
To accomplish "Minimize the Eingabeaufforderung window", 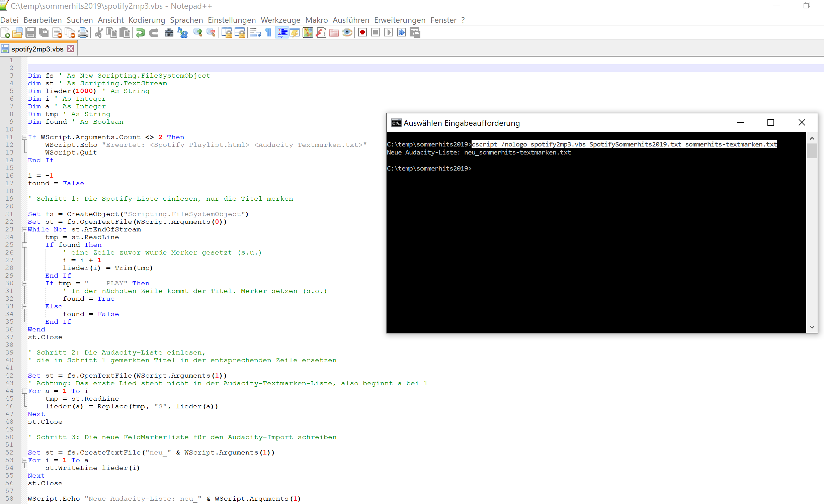I will (740, 123).
